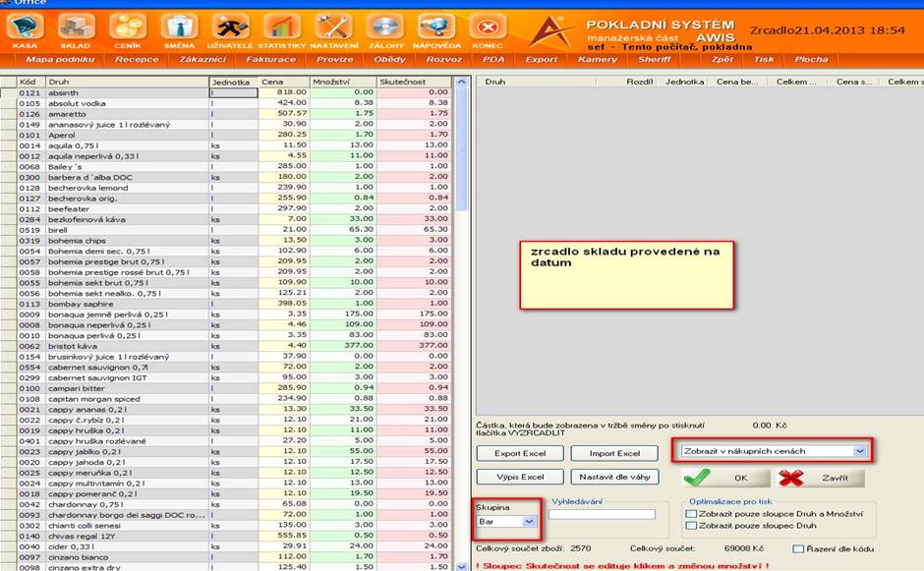This screenshot has width=924, height=571.
Task: Click the stock table scrollbar up arrow
Action: [461, 82]
